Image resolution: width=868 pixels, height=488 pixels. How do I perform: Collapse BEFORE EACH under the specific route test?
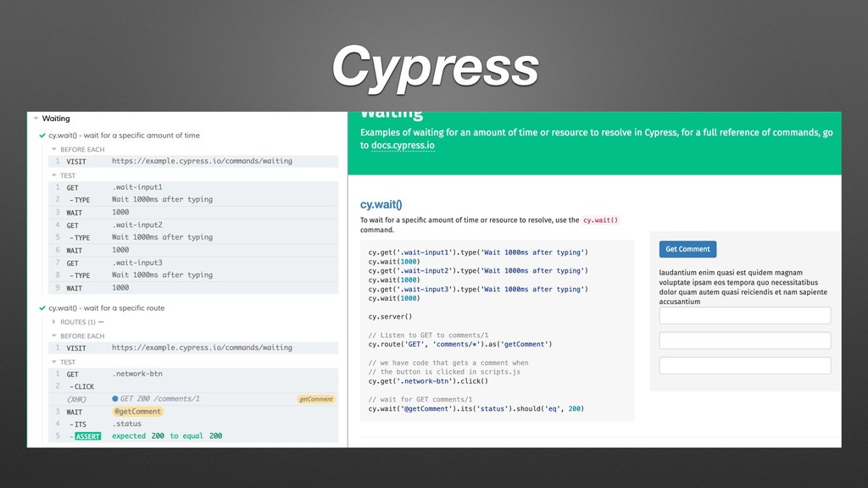[54, 335]
